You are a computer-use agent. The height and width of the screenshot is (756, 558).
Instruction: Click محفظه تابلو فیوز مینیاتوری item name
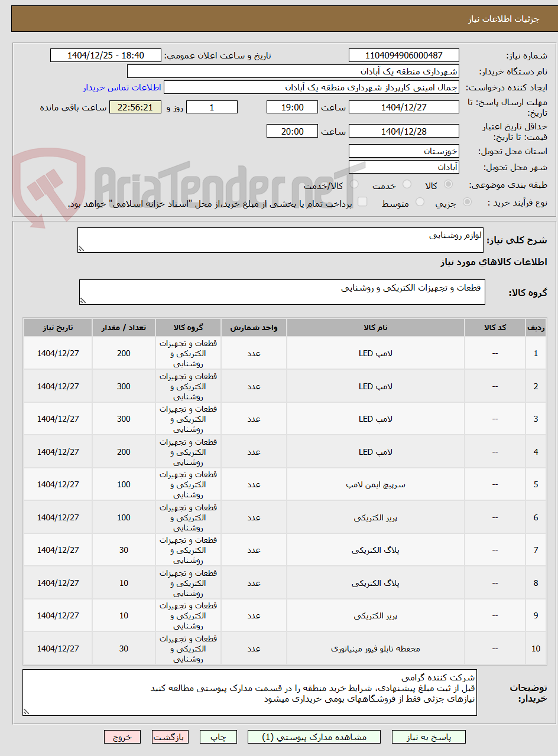[375, 649]
